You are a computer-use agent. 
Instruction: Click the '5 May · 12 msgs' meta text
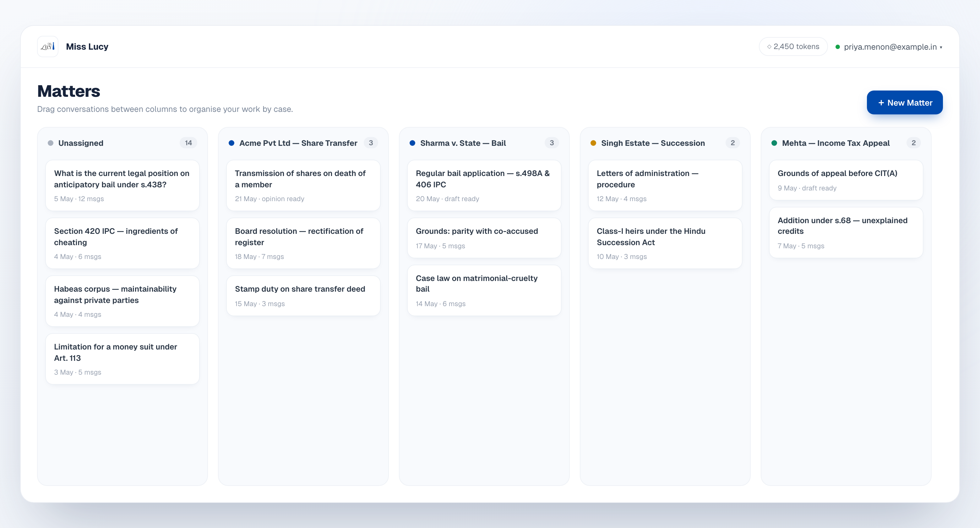(79, 199)
